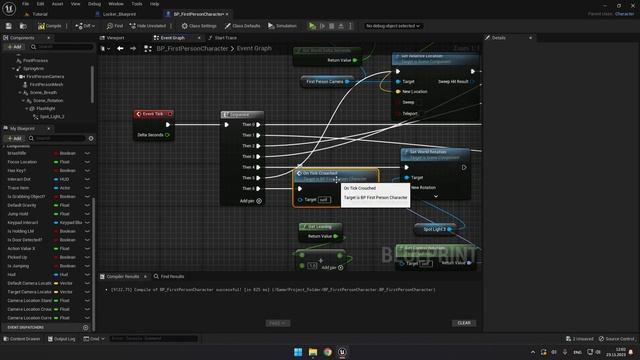Open My Blueprint settings gear

(91, 138)
